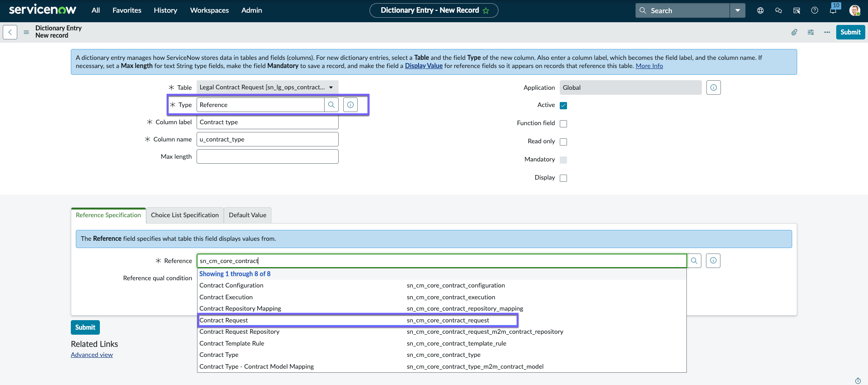Open the more options ellipsis icon
868x385 pixels.
[827, 32]
